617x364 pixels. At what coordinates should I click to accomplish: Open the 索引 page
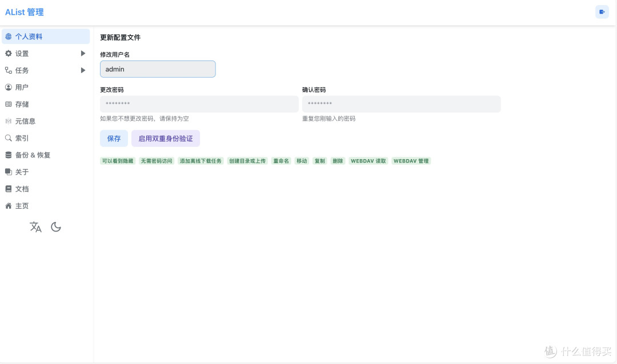click(46, 138)
